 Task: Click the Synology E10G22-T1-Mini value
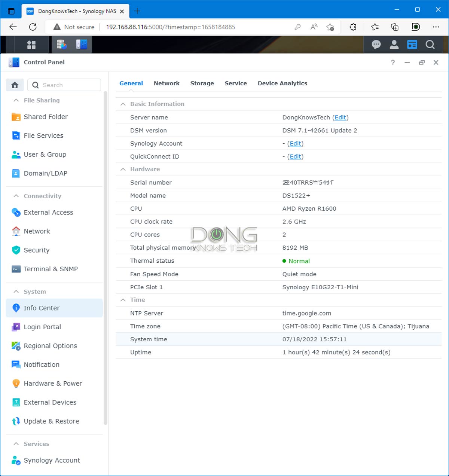click(320, 287)
